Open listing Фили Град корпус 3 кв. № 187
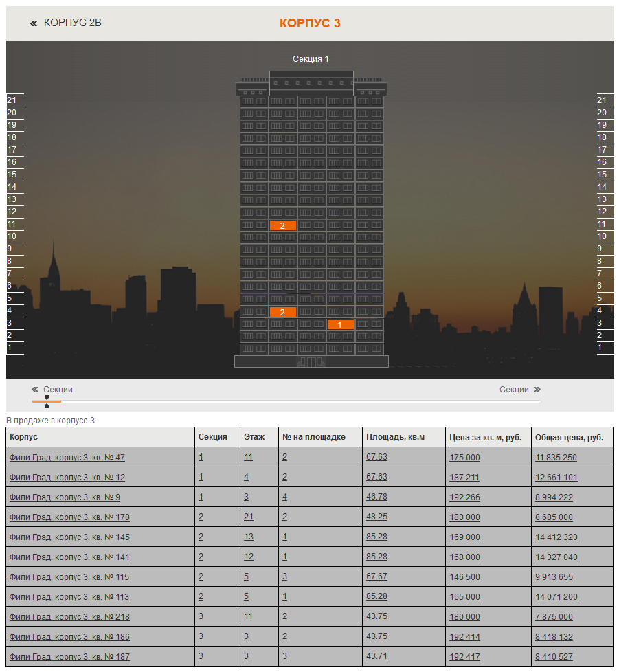619x672 pixels. [69, 657]
